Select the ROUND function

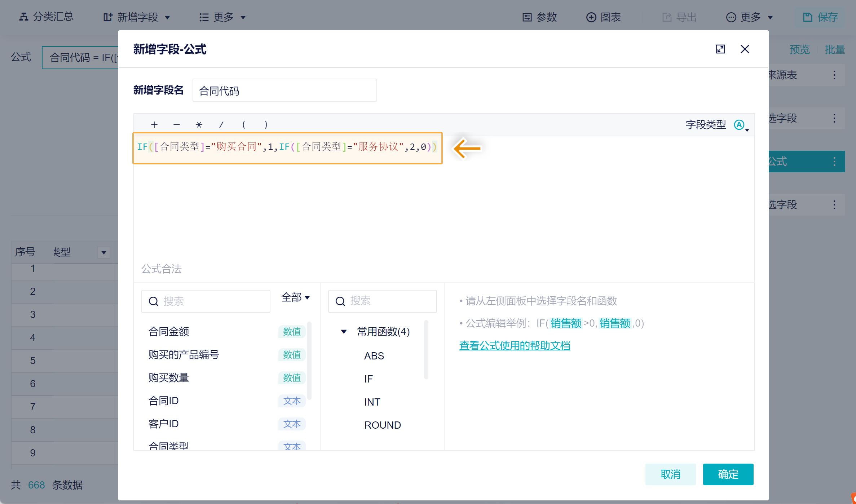[x=382, y=425]
